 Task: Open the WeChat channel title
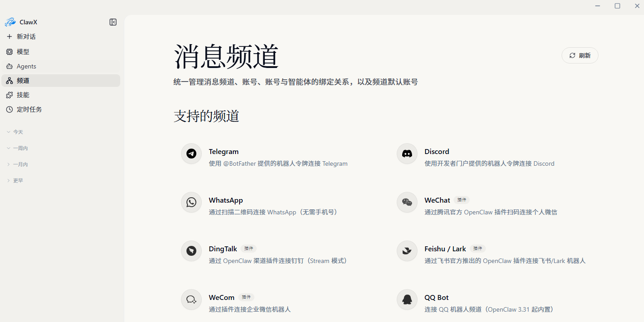click(437, 200)
